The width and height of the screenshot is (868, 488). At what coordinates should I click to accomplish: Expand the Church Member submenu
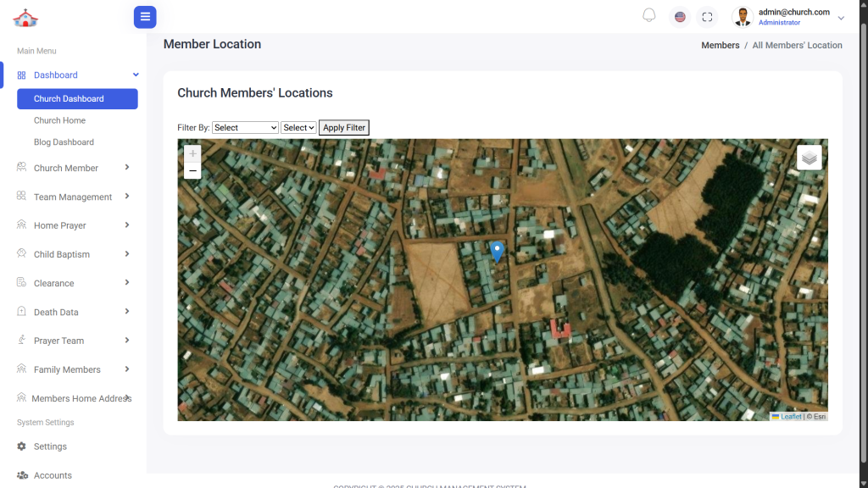pos(66,168)
